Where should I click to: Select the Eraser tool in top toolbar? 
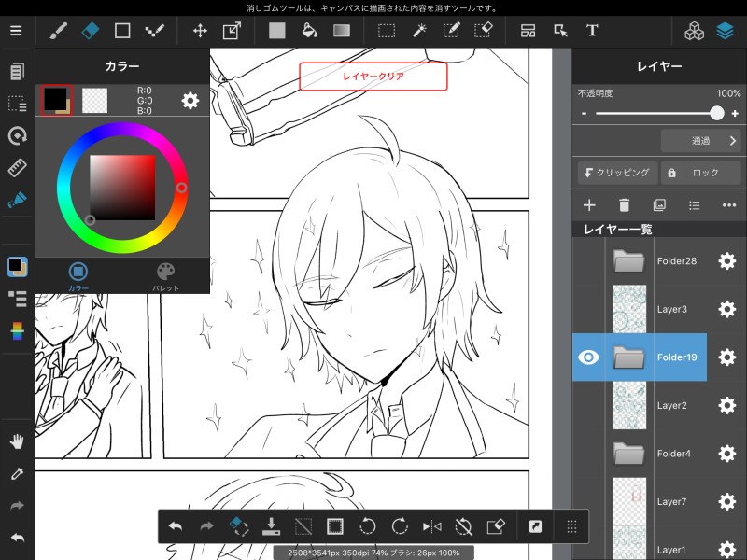(x=91, y=31)
